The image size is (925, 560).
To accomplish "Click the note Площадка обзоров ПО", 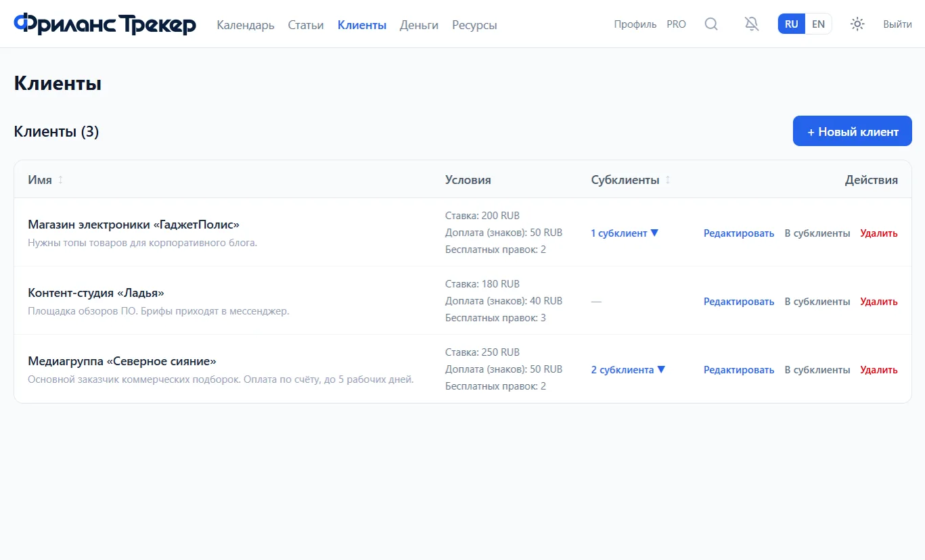I will pyautogui.click(x=158, y=311).
